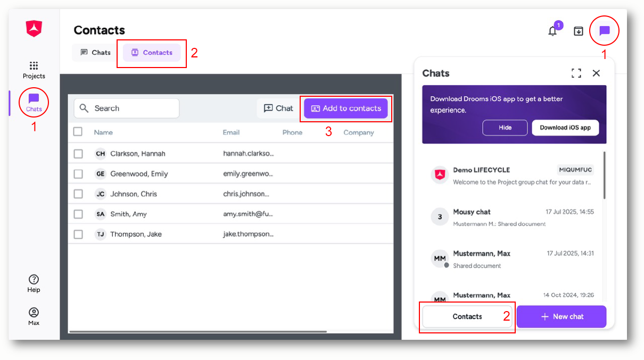This screenshot has height=360, width=644.
Task: Check the box for Clarkson, Hannah
Action: pyautogui.click(x=78, y=154)
